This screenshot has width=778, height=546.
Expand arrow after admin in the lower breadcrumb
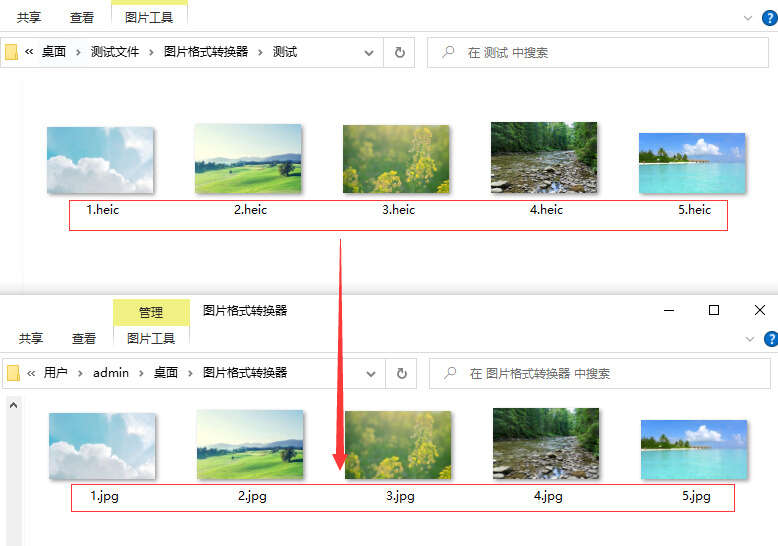click(x=141, y=373)
